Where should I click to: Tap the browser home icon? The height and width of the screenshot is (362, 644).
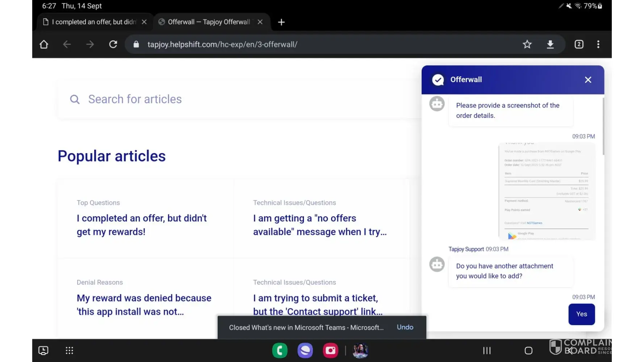(44, 45)
